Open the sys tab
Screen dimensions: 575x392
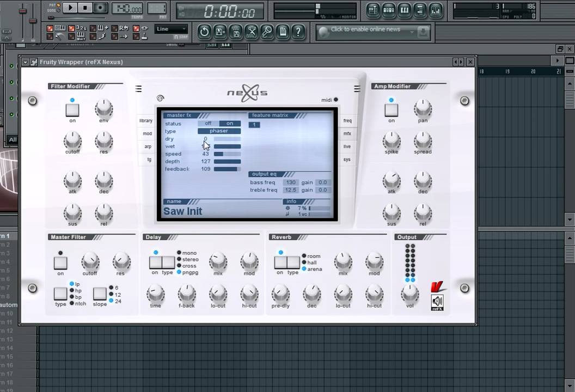click(347, 160)
